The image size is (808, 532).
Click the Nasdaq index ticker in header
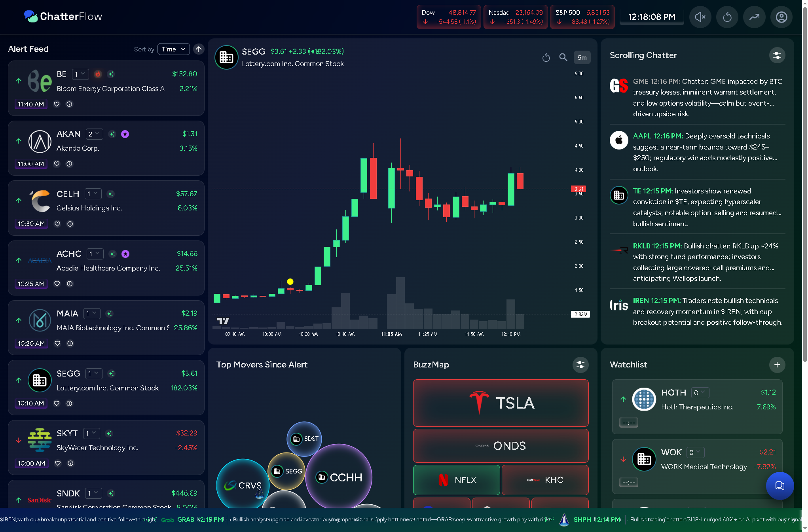pyautogui.click(x=515, y=17)
